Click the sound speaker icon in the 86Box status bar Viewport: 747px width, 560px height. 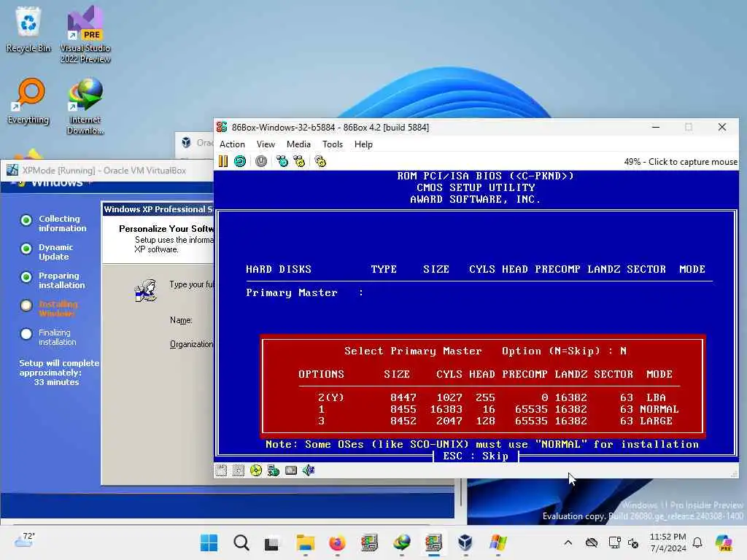309,470
